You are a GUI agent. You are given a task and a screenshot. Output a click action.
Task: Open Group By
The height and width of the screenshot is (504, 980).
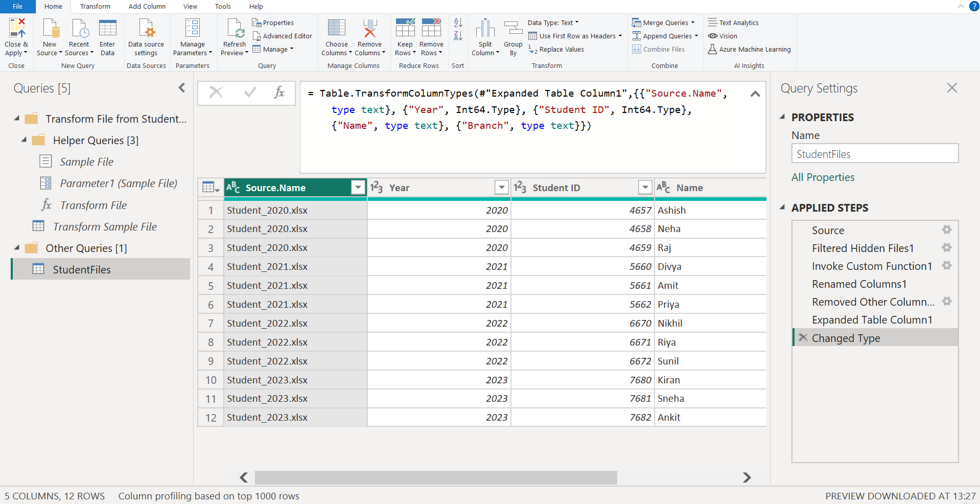[x=512, y=36]
